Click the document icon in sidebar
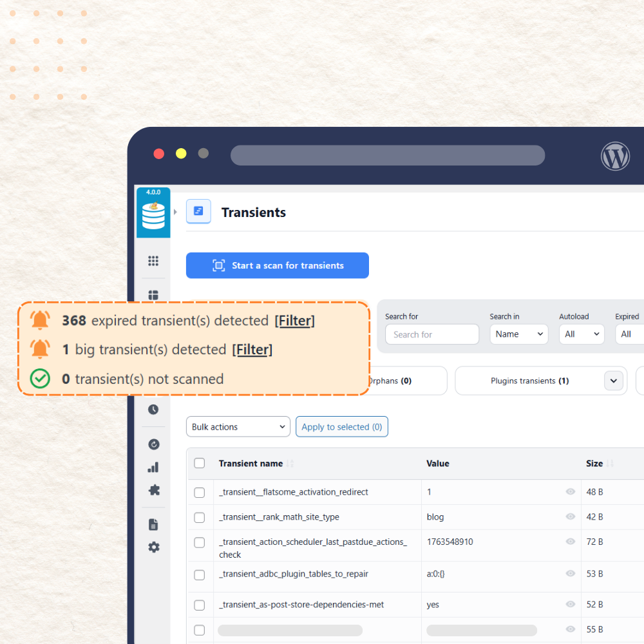The width and height of the screenshot is (644, 644). pyautogui.click(x=153, y=524)
